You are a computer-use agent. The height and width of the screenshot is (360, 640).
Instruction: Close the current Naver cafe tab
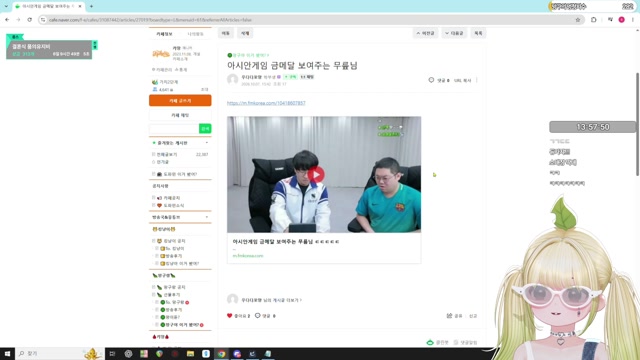[x=80, y=6]
